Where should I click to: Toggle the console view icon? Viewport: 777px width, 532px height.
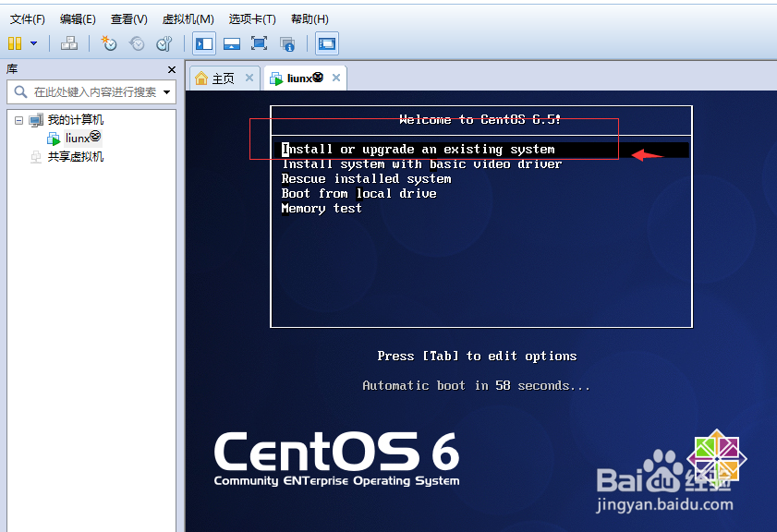click(326, 43)
